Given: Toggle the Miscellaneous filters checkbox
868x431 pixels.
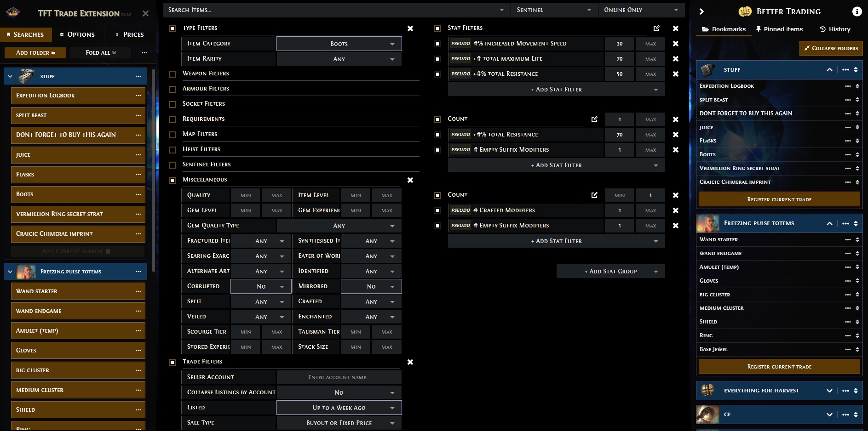Looking at the screenshot, I should (172, 180).
